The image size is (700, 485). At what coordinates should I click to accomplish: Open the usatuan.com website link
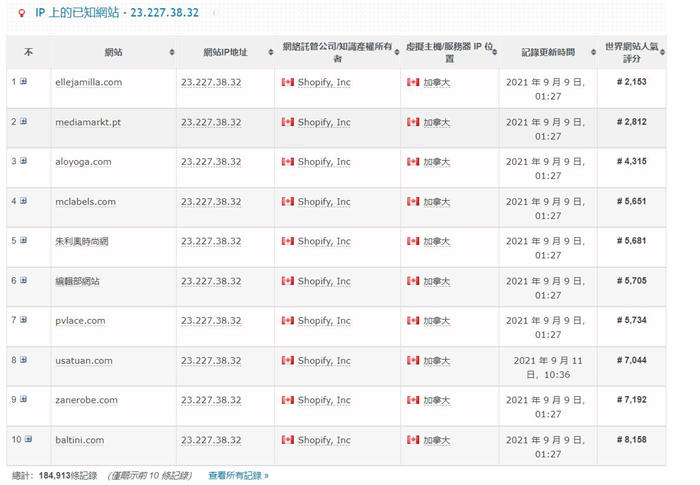(x=84, y=360)
